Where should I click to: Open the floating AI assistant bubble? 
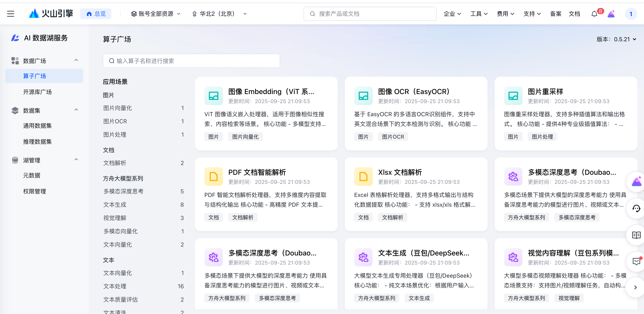(636, 182)
